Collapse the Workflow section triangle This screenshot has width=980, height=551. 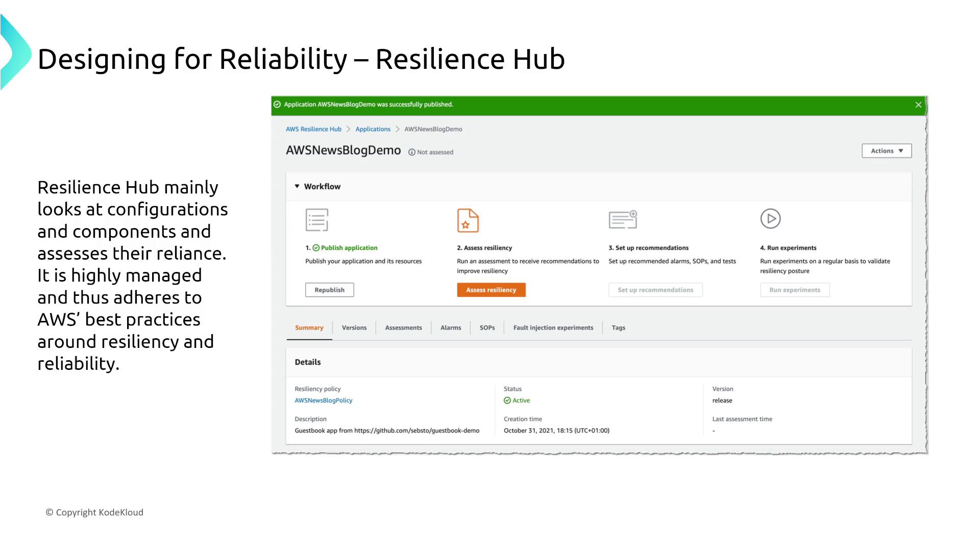297,186
